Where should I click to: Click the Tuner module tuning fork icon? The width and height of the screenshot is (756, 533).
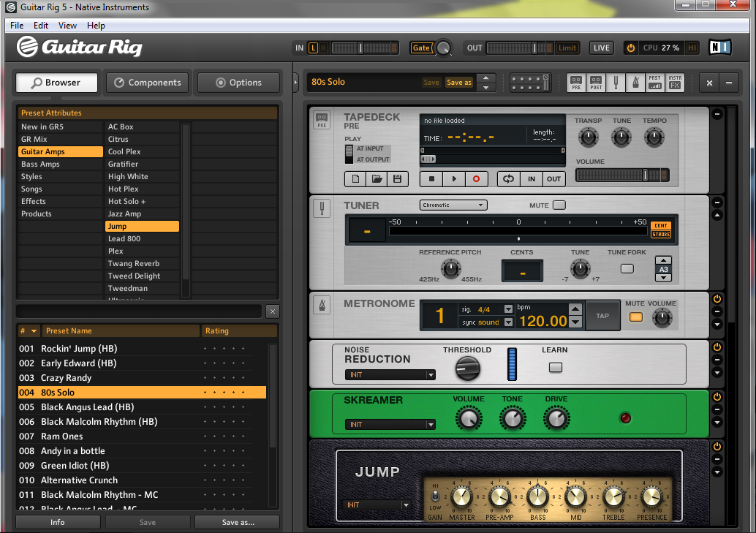click(322, 208)
